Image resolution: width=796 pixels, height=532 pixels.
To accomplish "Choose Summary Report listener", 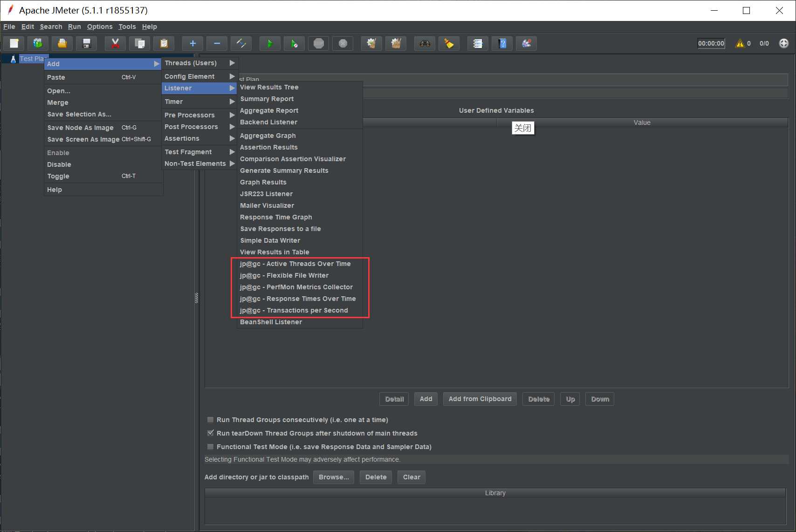I will [300, 99].
